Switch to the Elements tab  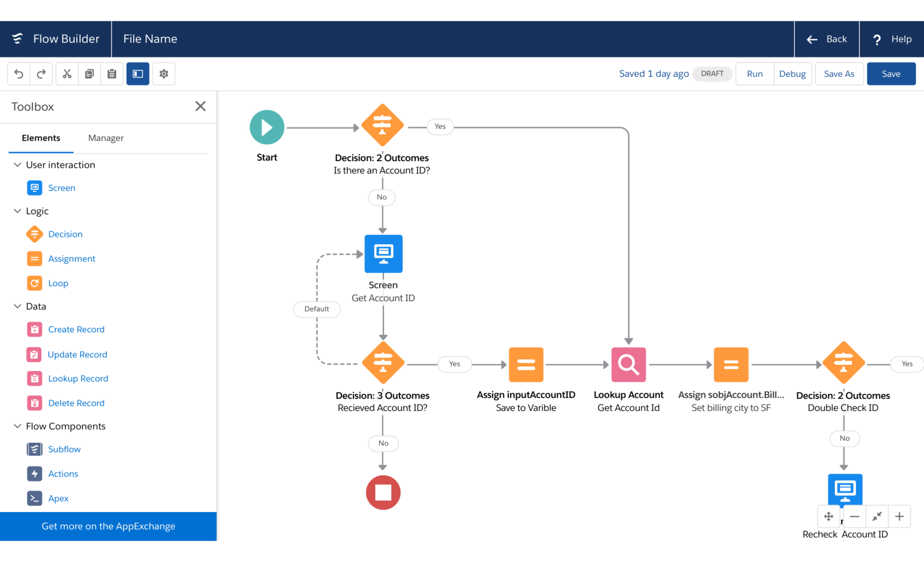(x=41, y=138)
